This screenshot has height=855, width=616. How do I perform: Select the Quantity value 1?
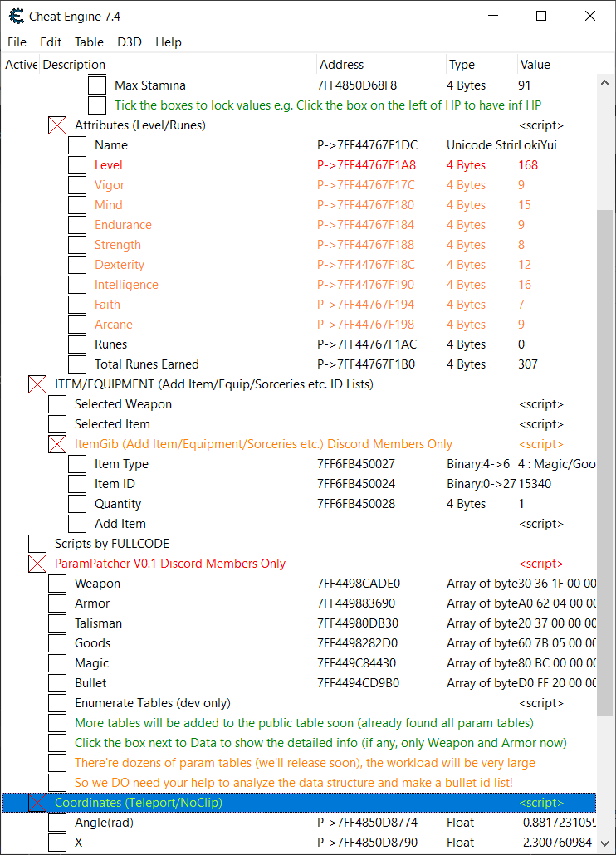[521, 504]
